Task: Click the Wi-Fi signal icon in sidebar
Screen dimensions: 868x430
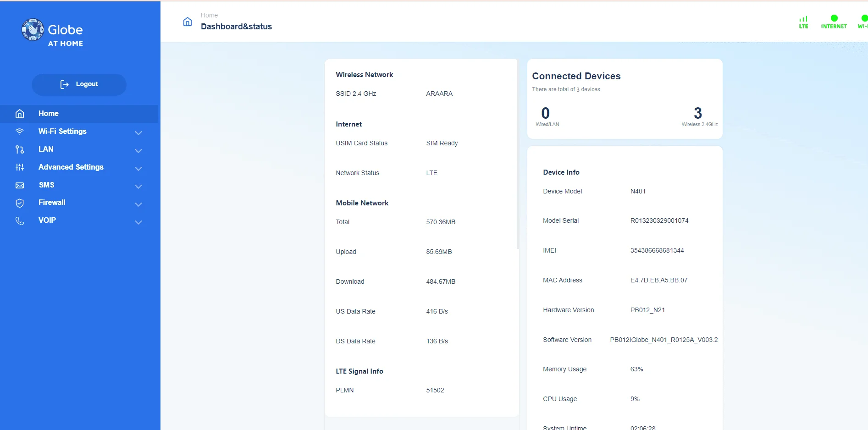Action: pos(20,132)
